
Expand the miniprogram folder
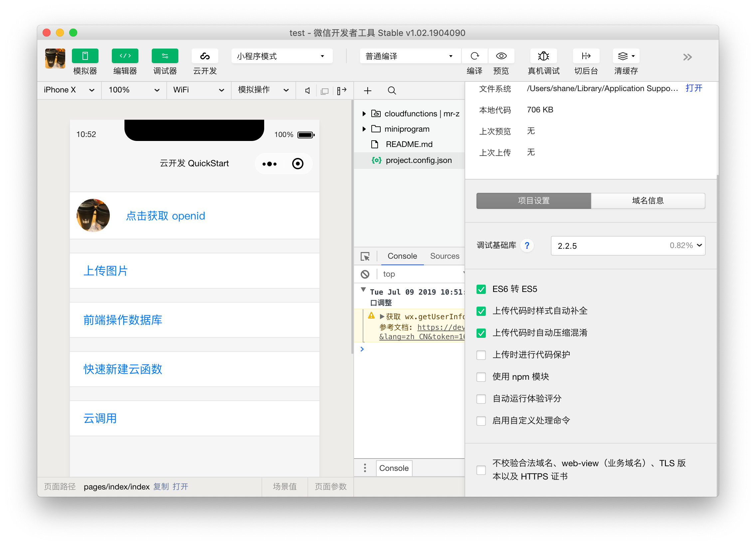point(364,129)
